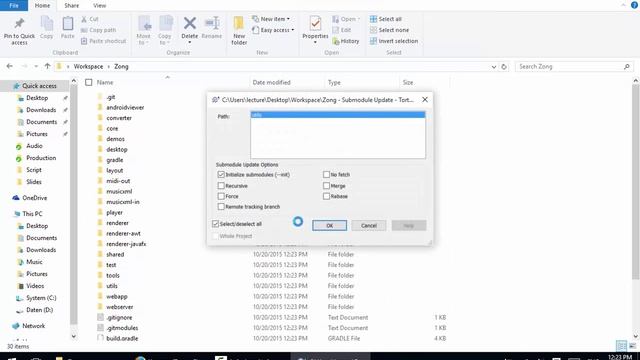
Task: Open the Easy access dropdown
Action: 273,30
